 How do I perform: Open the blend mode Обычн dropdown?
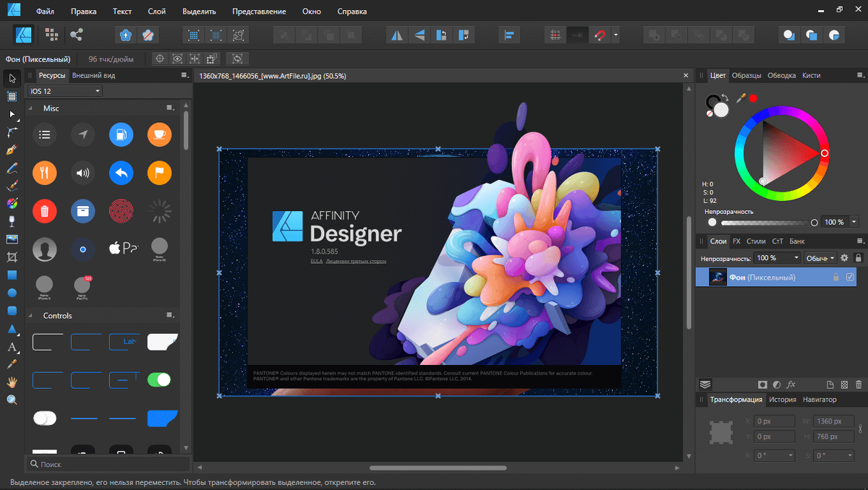820,257
